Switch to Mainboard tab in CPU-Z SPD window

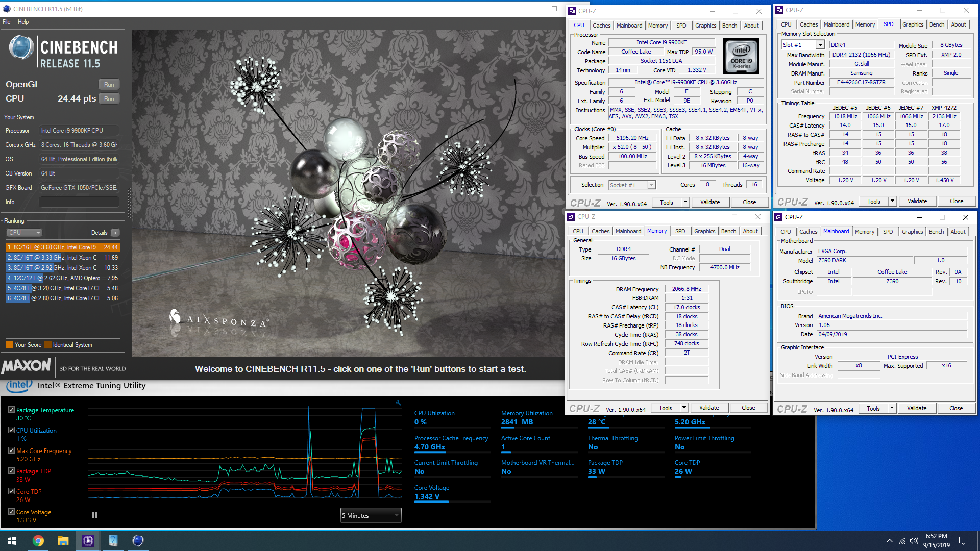click(837, 24)
